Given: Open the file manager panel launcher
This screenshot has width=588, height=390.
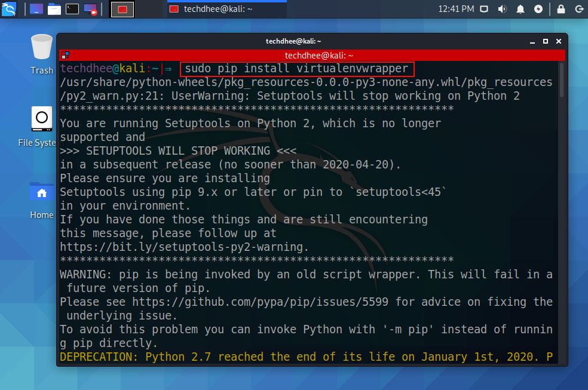Looking at the screenshot, I should point(54,9).
